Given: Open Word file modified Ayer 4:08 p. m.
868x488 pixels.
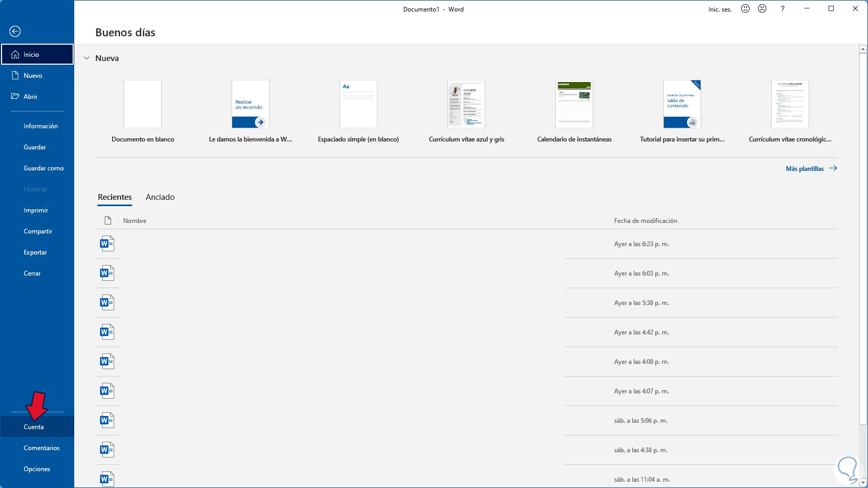Looking at the screenshot, I should (466, 362).
